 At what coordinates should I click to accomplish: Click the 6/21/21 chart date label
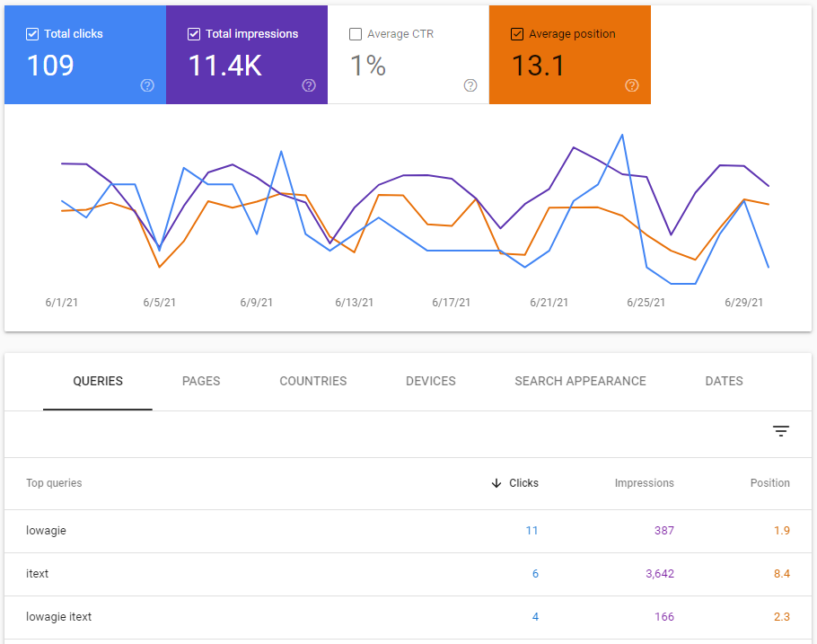point(549,303)
